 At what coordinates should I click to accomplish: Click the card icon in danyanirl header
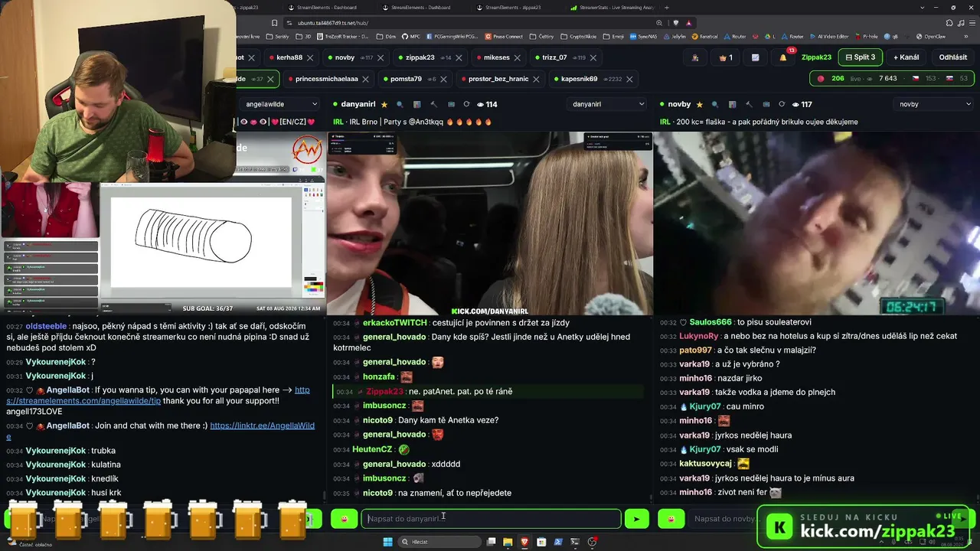[x=450, y=104]
